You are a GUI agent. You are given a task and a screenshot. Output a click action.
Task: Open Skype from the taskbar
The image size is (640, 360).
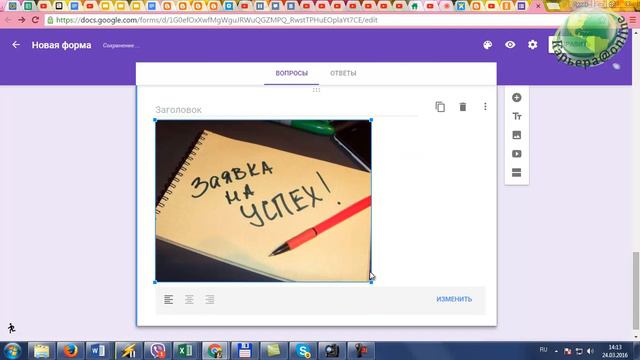(303, 351)
